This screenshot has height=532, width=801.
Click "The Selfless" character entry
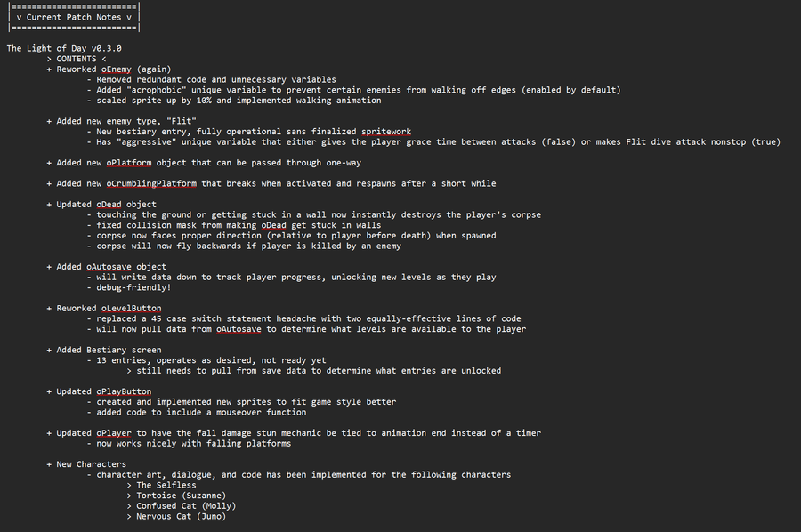pos(166,485)
